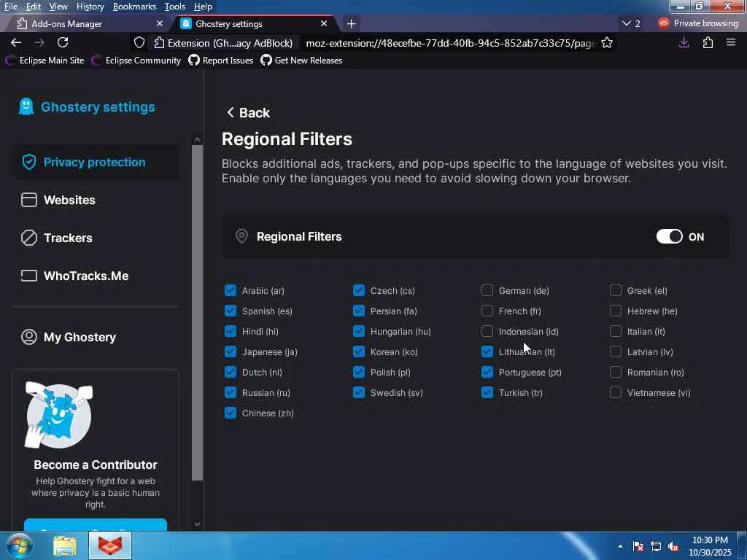Viewport: 747px width, 560px height.
Task: Click the sidebar scrollbar thumb
Action: (x=197, y=313)
